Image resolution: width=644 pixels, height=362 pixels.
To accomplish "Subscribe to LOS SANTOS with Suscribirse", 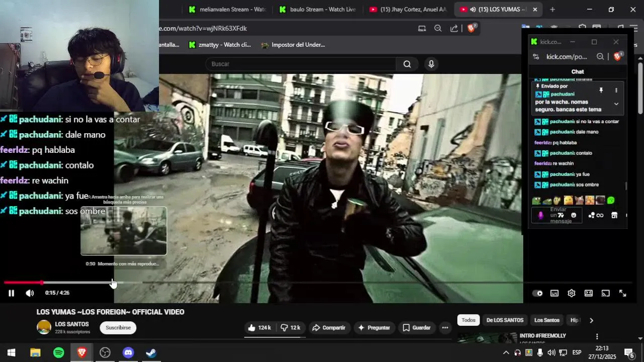I will (118, 328).
